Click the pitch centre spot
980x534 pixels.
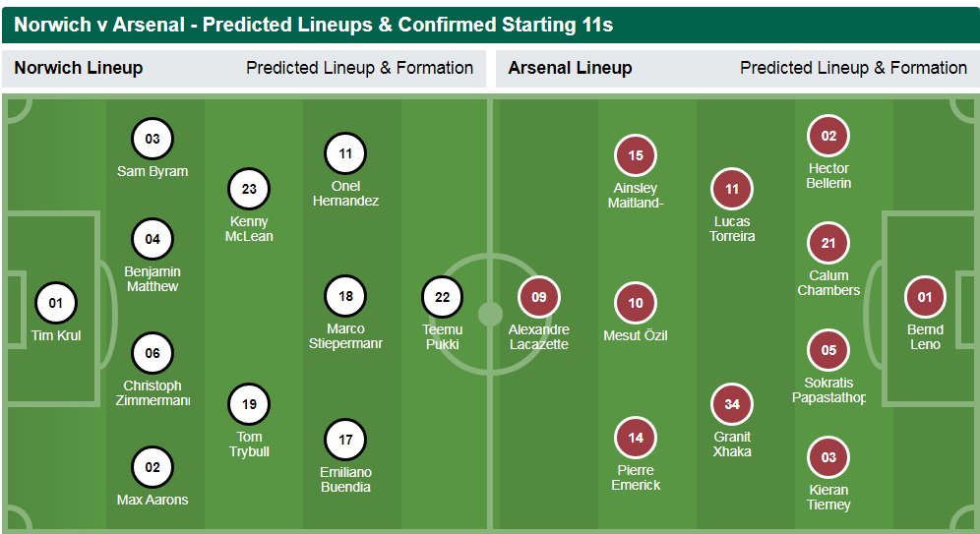tap(490, 314)
